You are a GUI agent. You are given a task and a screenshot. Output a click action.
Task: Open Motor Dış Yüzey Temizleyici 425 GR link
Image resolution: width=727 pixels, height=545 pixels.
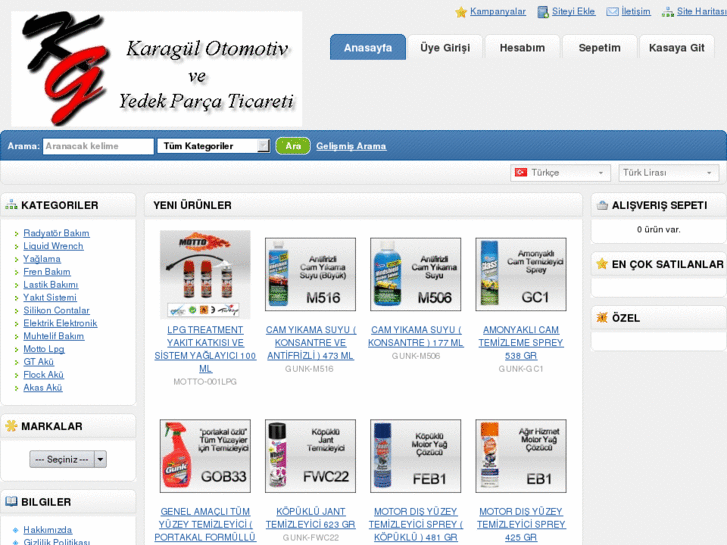click(x=521, y=524)
